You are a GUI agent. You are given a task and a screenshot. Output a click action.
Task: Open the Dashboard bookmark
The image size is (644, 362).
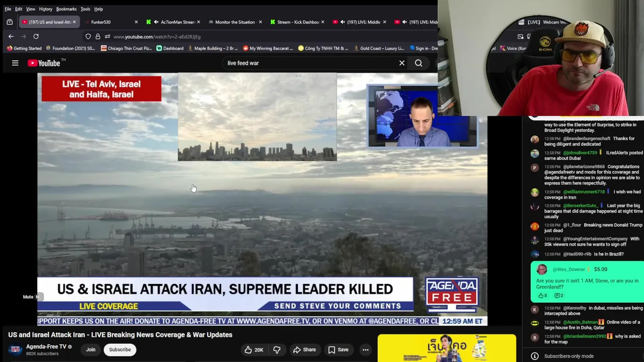coord(170,48)
